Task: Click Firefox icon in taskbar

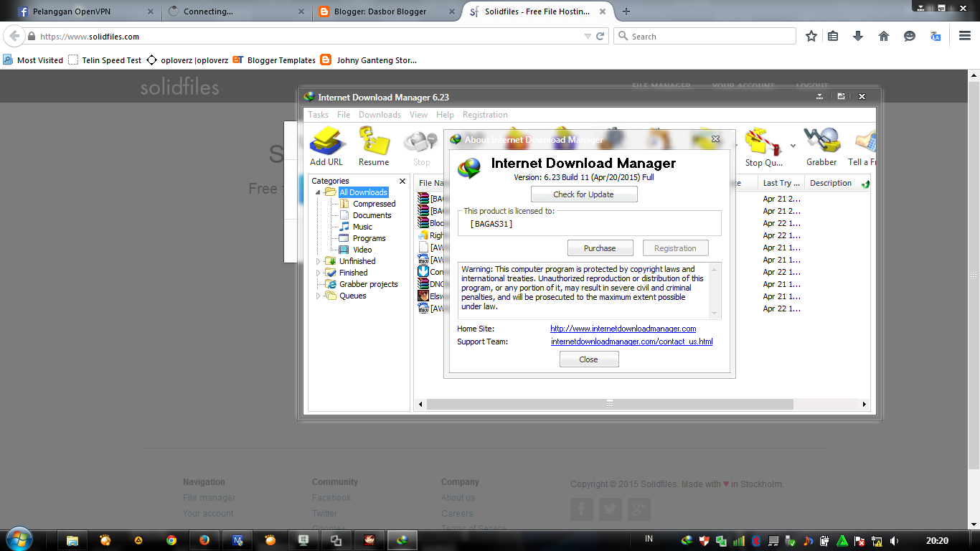Action: [x=204, y=540]
